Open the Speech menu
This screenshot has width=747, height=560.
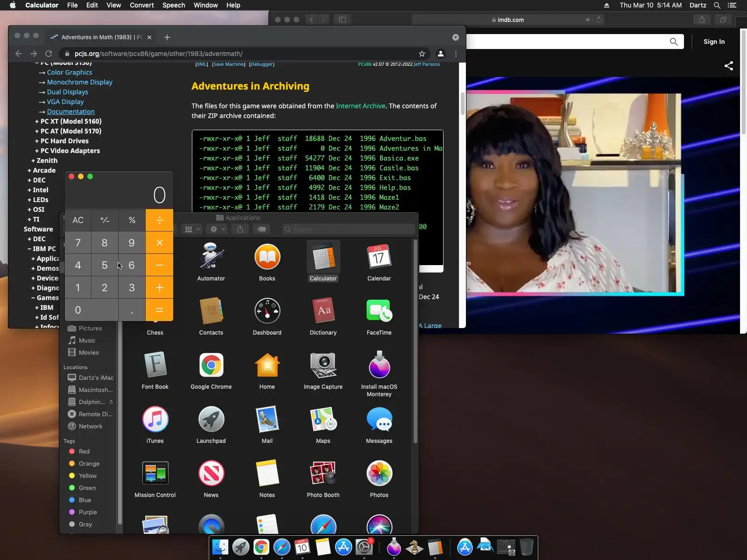pyautogui.click(x=174, y=5)
